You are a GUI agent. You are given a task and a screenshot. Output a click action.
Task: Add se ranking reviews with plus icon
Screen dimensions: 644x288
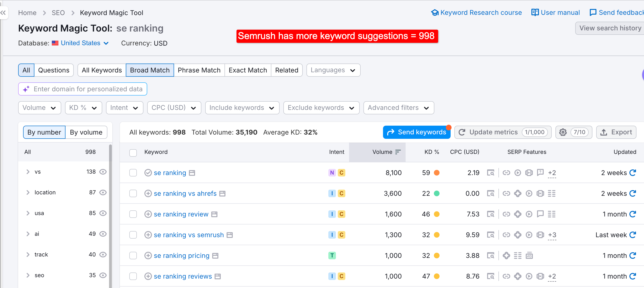pyautogui.click(x=148, y=276)
